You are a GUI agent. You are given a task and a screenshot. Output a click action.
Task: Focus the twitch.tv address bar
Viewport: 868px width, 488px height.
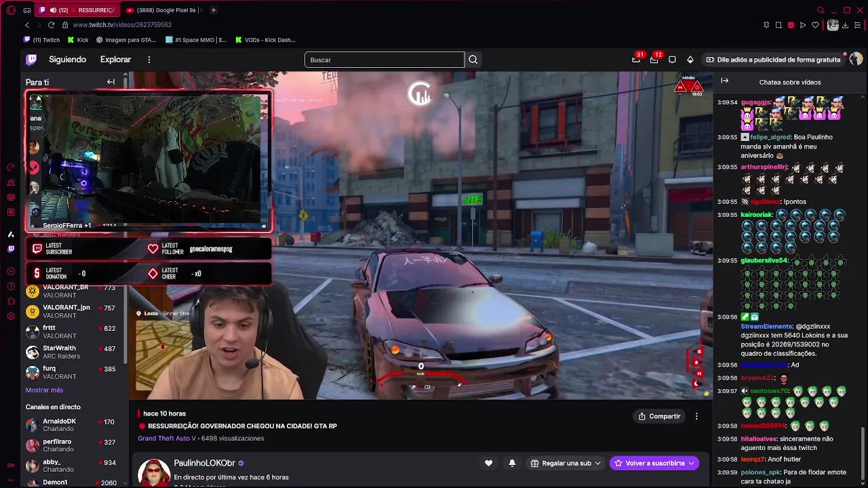coord(122,25)
